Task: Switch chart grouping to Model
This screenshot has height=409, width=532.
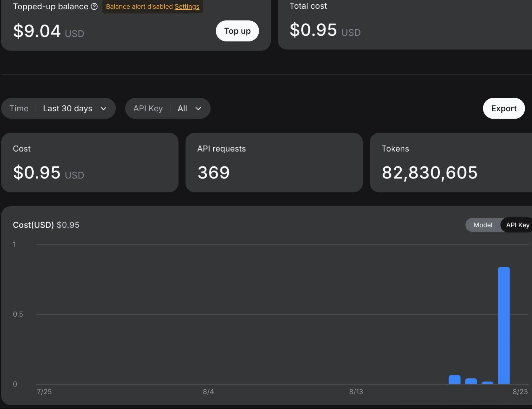Action: 483,225
